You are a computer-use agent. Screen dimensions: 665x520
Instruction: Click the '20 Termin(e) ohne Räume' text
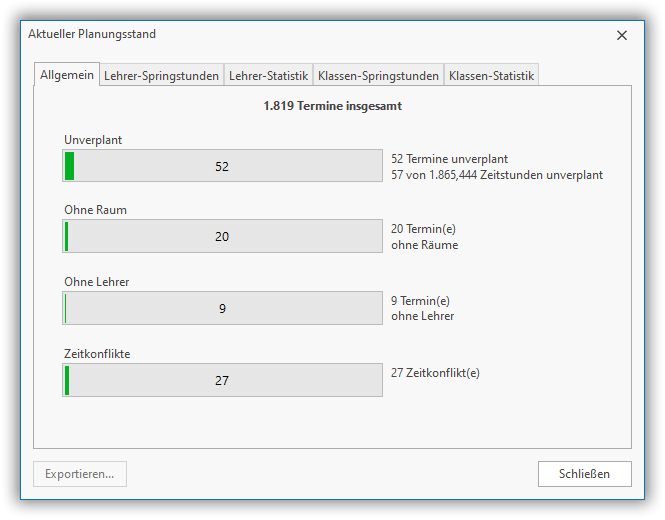click(x=424, y=237)
